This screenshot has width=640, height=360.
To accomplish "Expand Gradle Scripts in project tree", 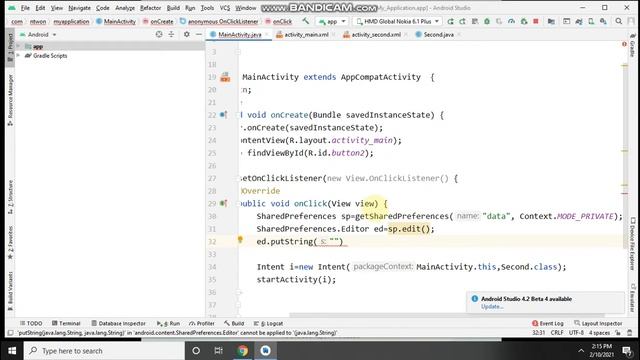I will (18, 56).
